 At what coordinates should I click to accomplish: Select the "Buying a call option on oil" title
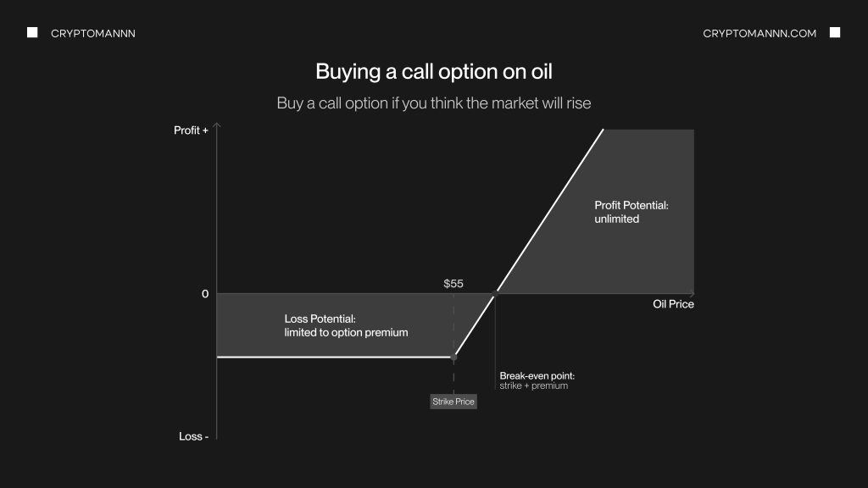(433, 71)
